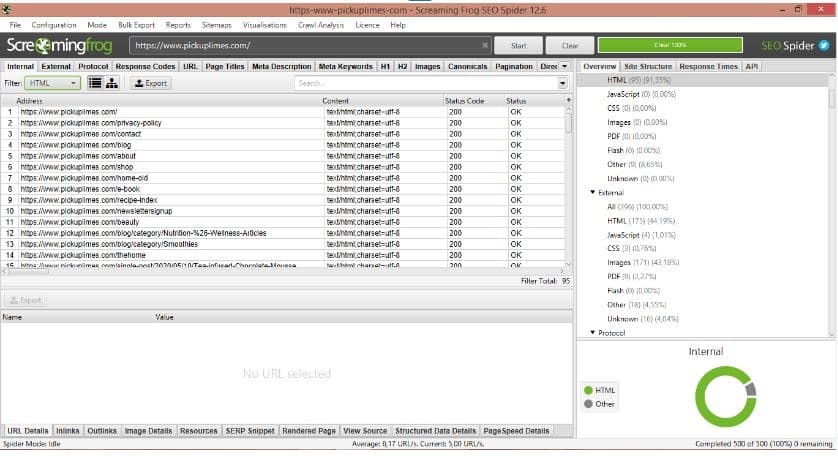Switch to the H1 tab
The image size is (838, 456).
coord(385,66)
